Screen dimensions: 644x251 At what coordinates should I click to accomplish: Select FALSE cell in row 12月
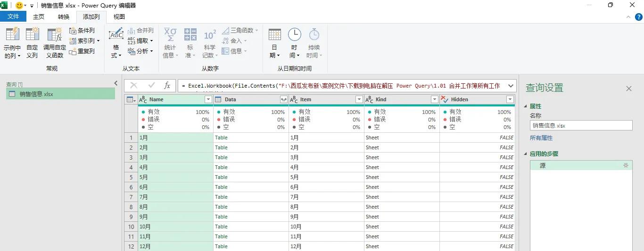[477, 246]
